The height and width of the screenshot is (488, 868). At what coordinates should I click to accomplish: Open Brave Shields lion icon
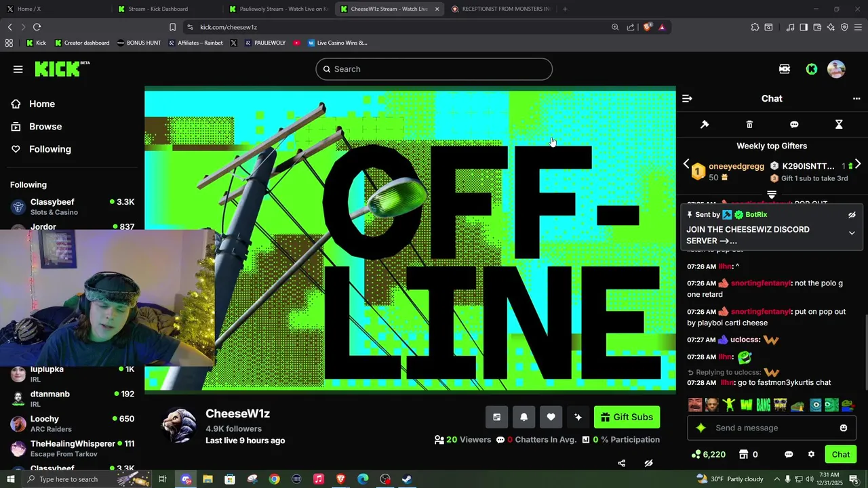[648, 27]
